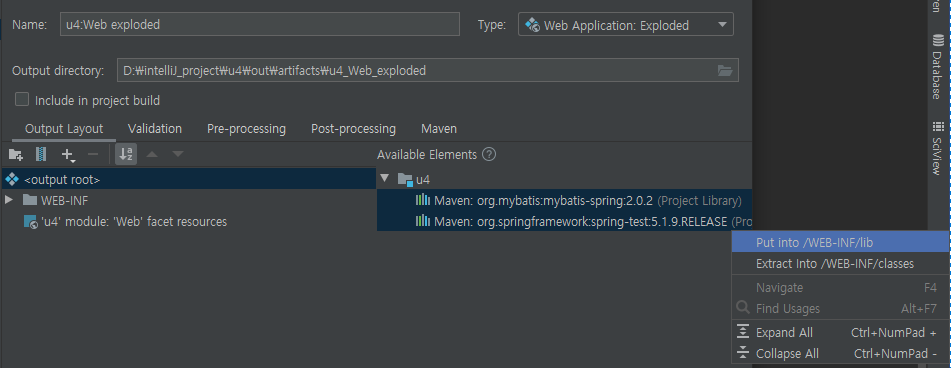Switch to the Output Layout tab
Viewport: 951px width, 368px height.
click(x=64, y=129)
